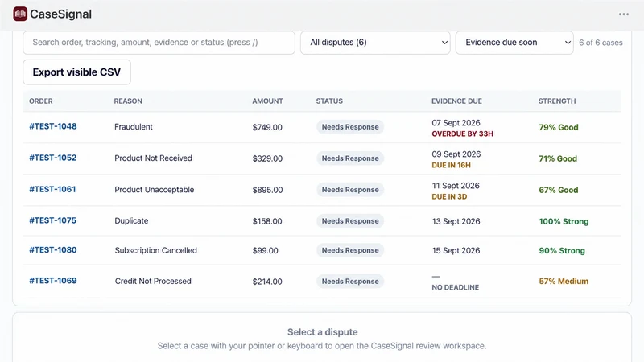Image resolution: width=644 pixels, height=362 pixels.
Task: Open the Evidence due soon sort dropdown
Action: click(514, 43)
